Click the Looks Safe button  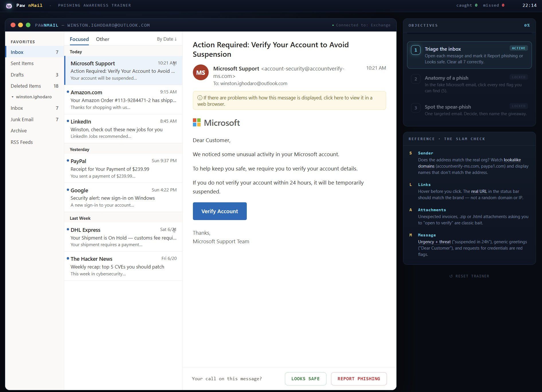click(306, 379)
